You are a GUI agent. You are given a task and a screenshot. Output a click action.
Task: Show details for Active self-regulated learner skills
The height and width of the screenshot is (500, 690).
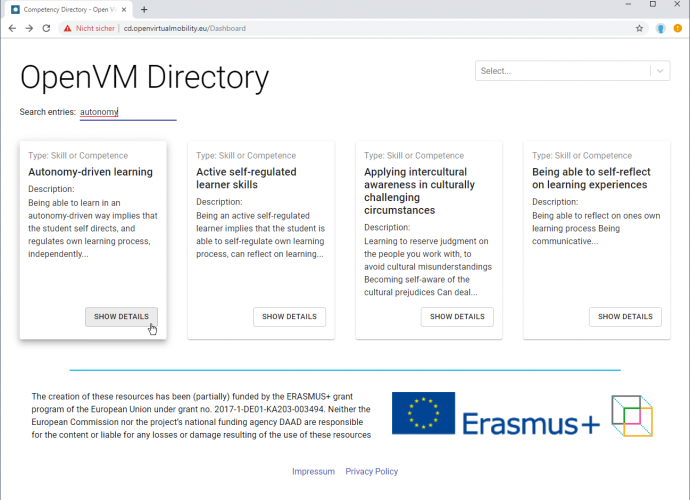pyautogui.click(x=289, y=316)
